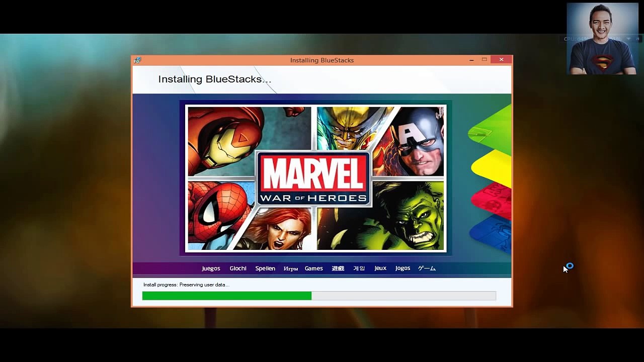
Task: Close the Installing BlueStacks installer window
Action: pos(501,59)
